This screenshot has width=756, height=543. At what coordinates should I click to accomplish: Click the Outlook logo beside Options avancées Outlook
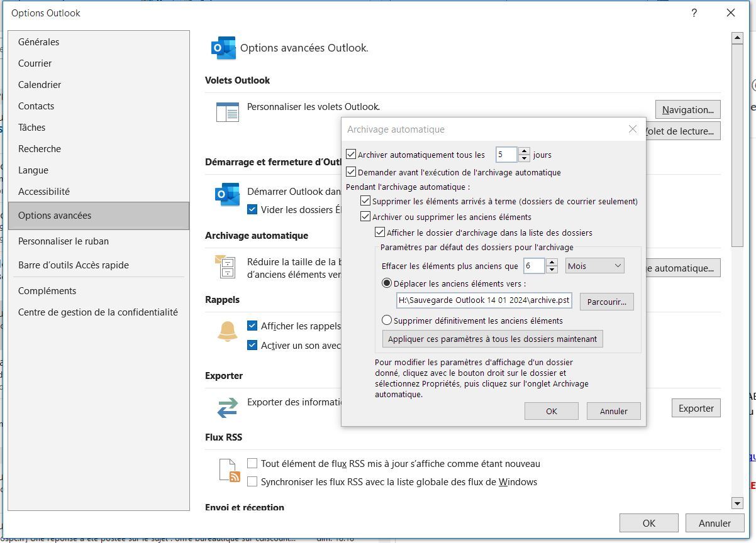point(223,48)
